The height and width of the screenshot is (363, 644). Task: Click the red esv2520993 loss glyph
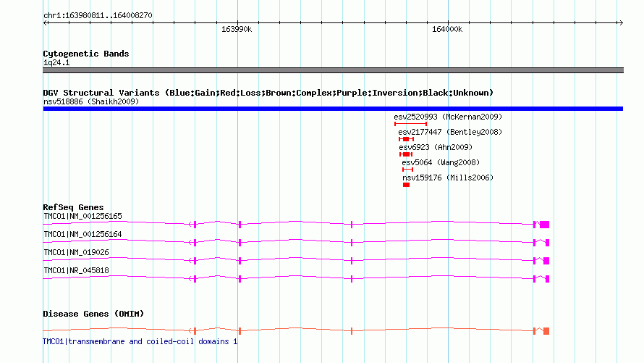(411, 124)
